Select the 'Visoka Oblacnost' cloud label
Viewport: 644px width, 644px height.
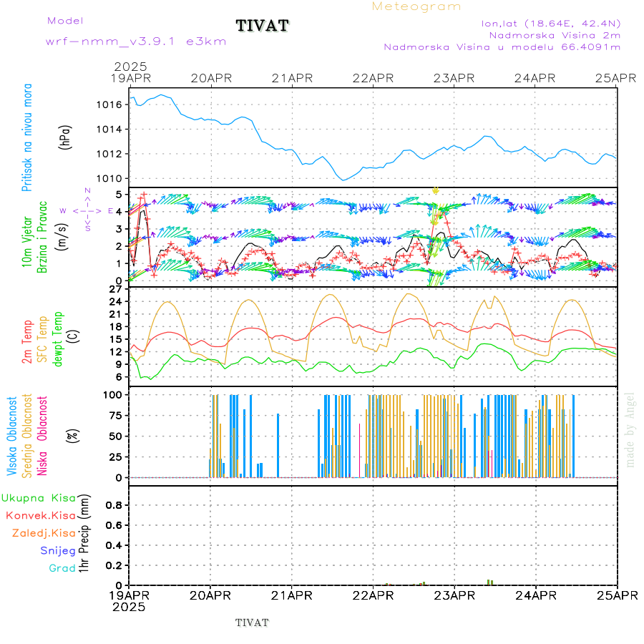pos(13,436)
